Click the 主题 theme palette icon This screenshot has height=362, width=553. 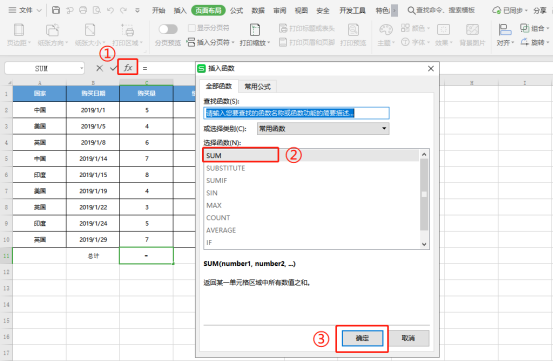click(x=386, y=30)
